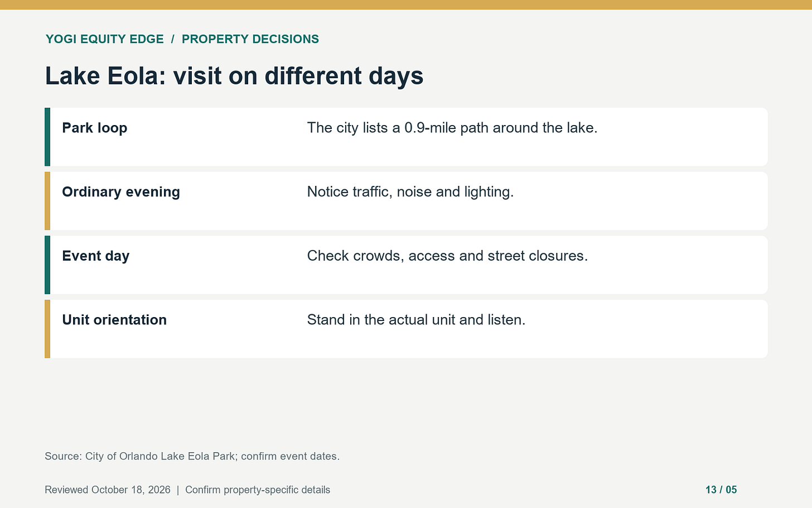Select the slide title Lake Eola heading
Image resolution: width=812 pixels, height=508 pixels.
tap(234, 76)
